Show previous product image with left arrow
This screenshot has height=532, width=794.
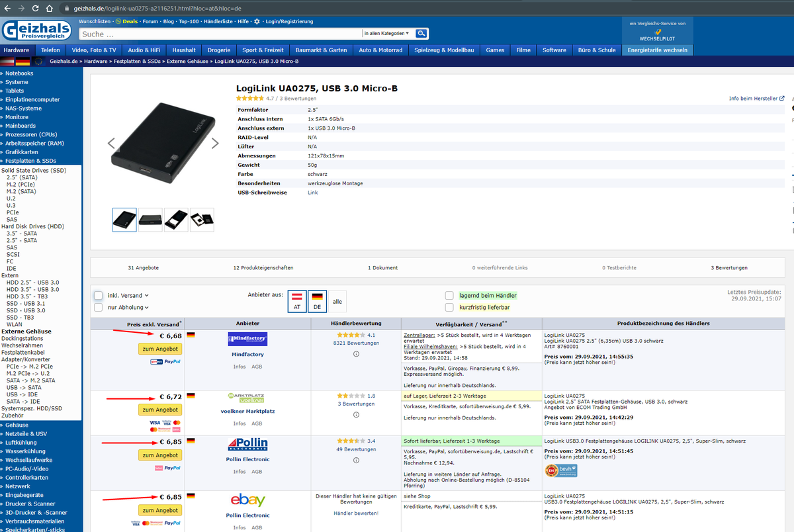tap(111, 143)
